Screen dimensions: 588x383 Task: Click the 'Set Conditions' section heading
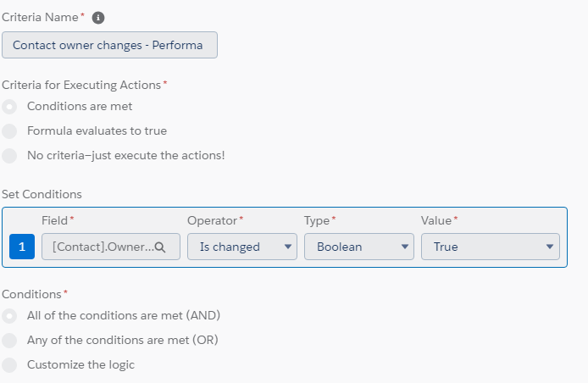click(x=42, y=194)
